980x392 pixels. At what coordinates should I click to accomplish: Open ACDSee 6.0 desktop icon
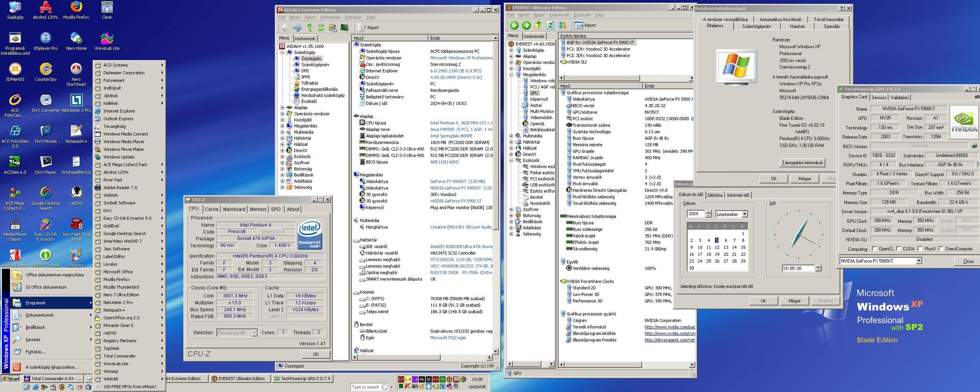[x=15, y=165]
